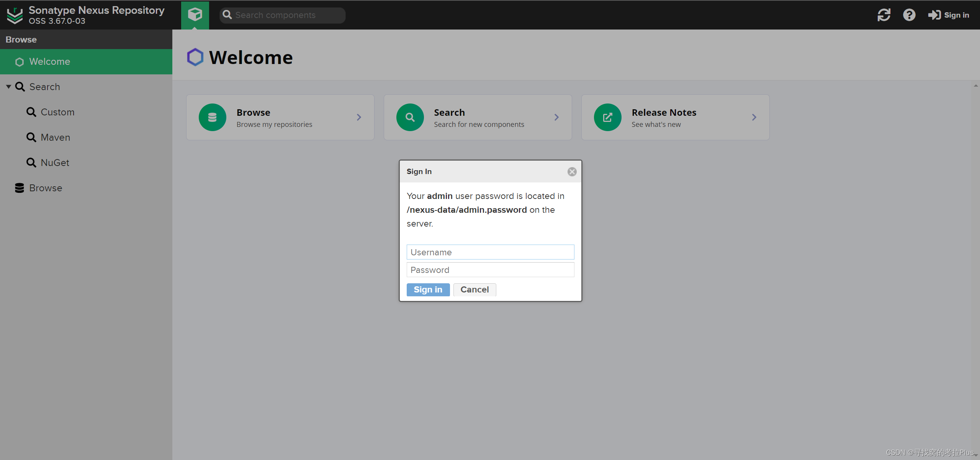Open the help question mark icon
Image resolution: width=980 pixels, height=460 pixels.
point(909,15)
